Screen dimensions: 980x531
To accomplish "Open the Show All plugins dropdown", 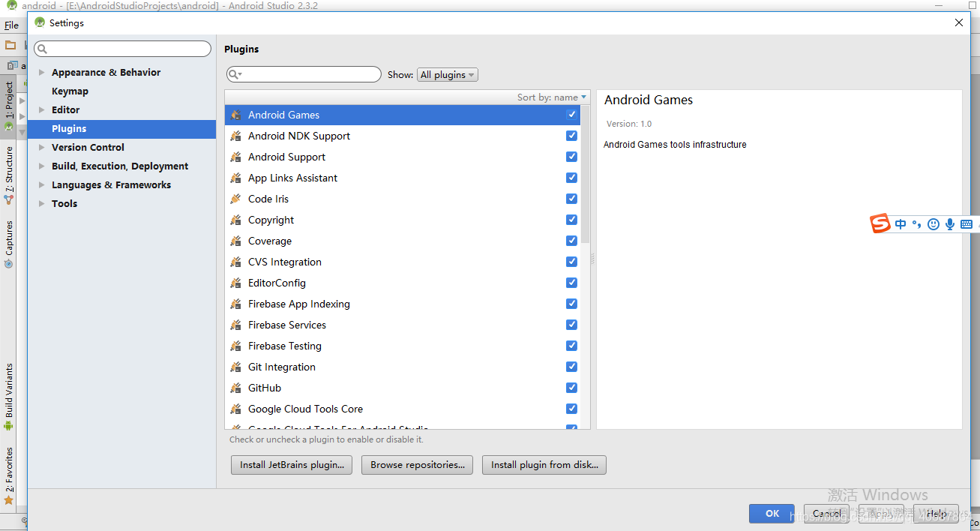I will (448, 75).
